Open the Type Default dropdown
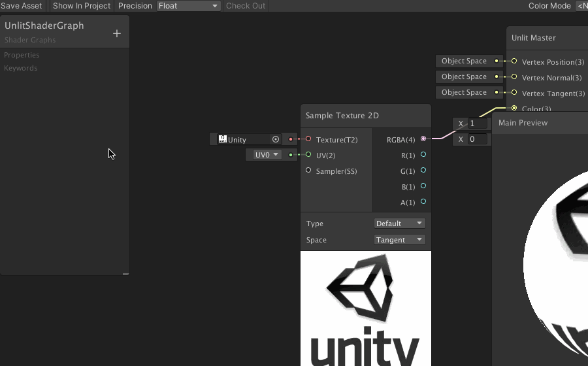 pos(399,224)
